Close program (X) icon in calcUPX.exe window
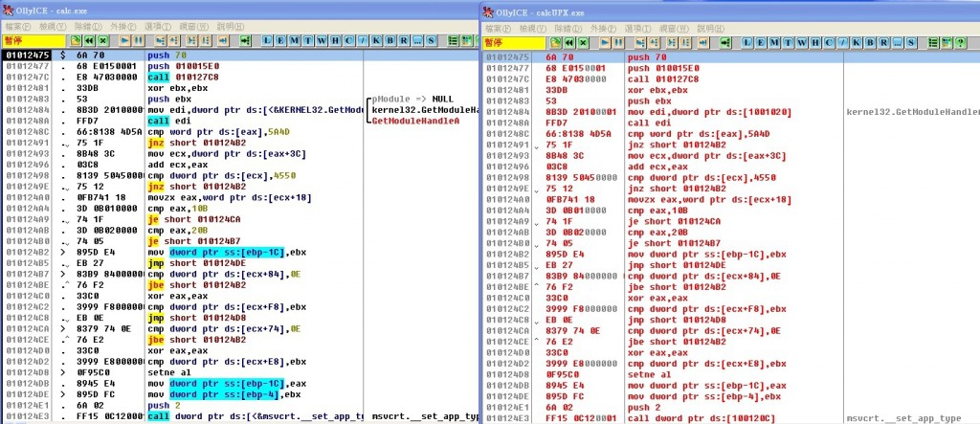The width and height of the screenshot is (980, 424). tap(583, 42)
